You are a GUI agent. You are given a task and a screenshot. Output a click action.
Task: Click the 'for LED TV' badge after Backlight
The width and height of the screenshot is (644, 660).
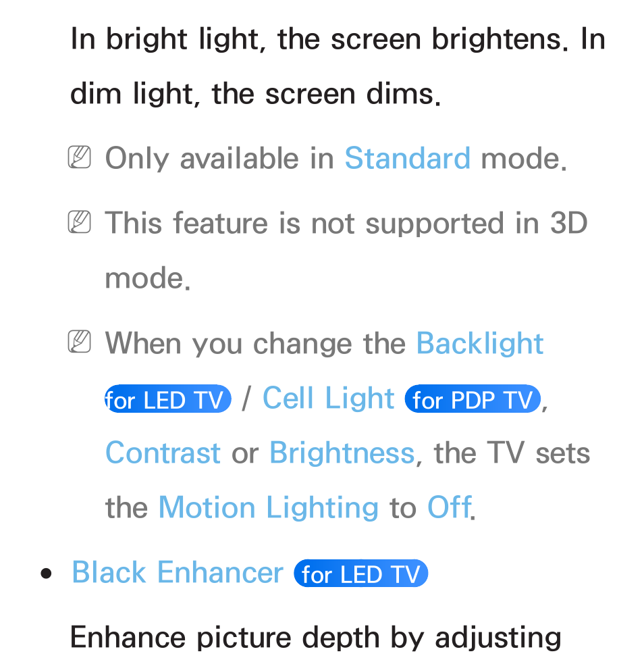[168, 399]
